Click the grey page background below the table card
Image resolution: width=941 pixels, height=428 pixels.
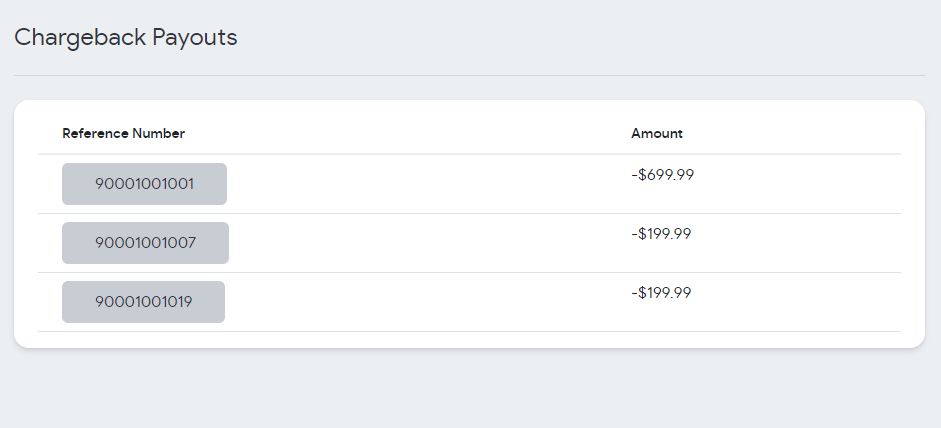pos(469,390)
